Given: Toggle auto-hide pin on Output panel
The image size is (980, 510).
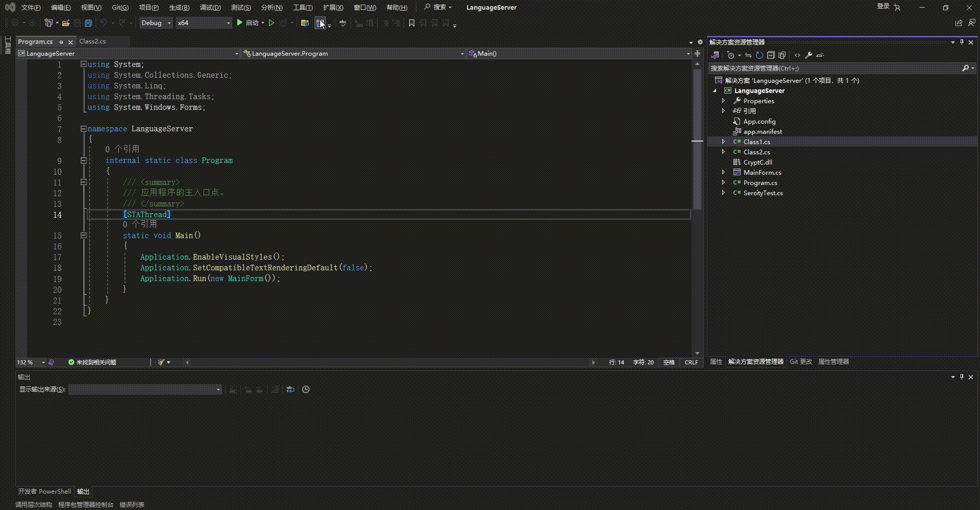Looking at the screenshot, I should coord(962,377).
